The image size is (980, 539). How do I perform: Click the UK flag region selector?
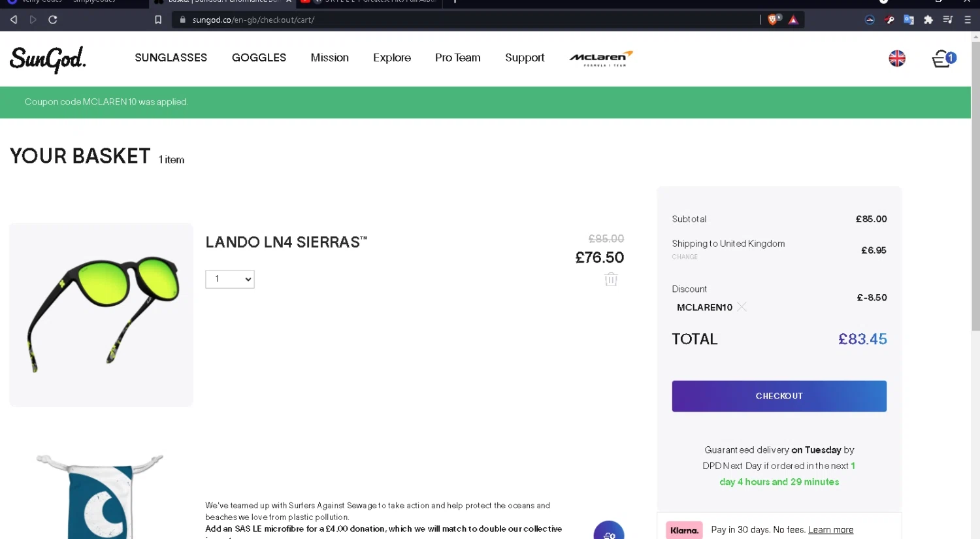pyautogui.click(x=897, y=58)
